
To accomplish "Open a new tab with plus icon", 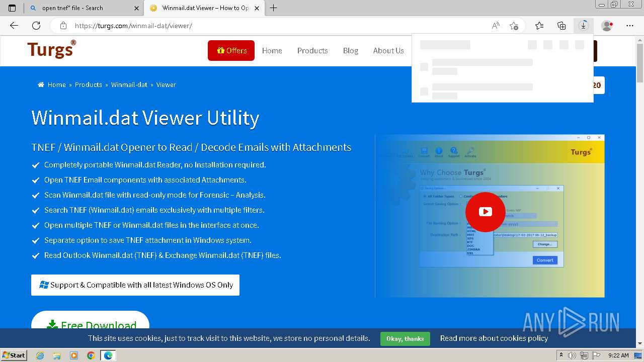I will tap(274, 8).
